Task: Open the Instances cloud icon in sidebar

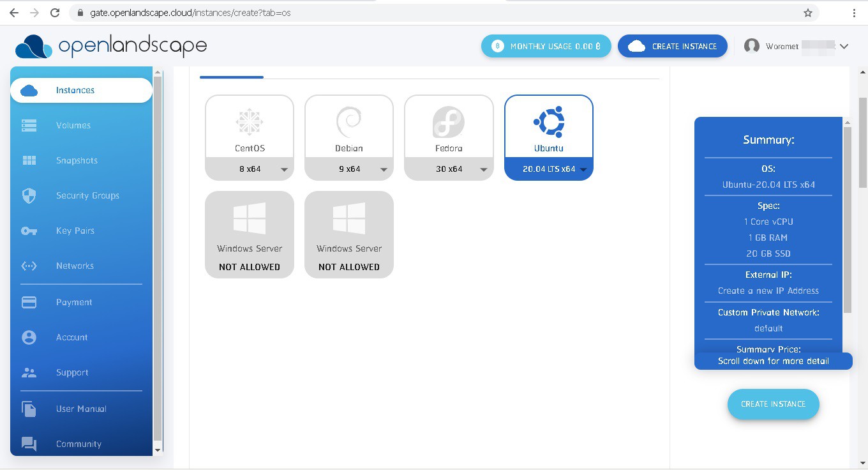Action: (x=29, y=91)
